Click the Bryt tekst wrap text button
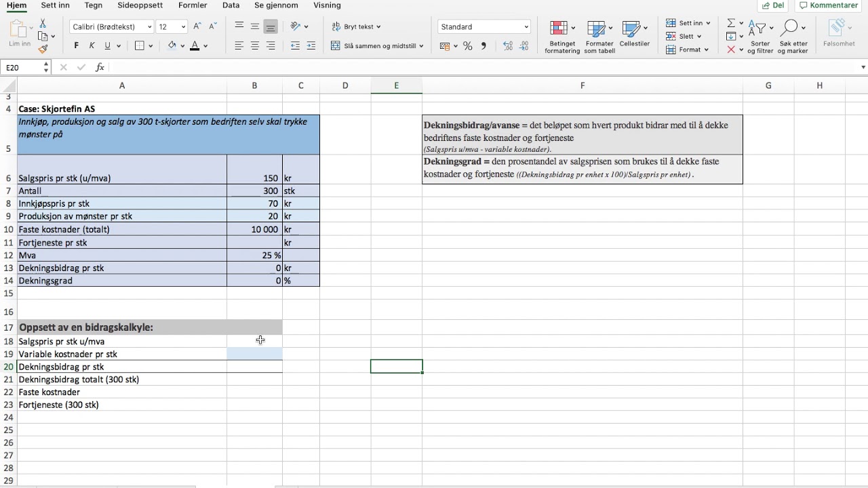This screenshot has height=488, width=868. coord(353,27)
